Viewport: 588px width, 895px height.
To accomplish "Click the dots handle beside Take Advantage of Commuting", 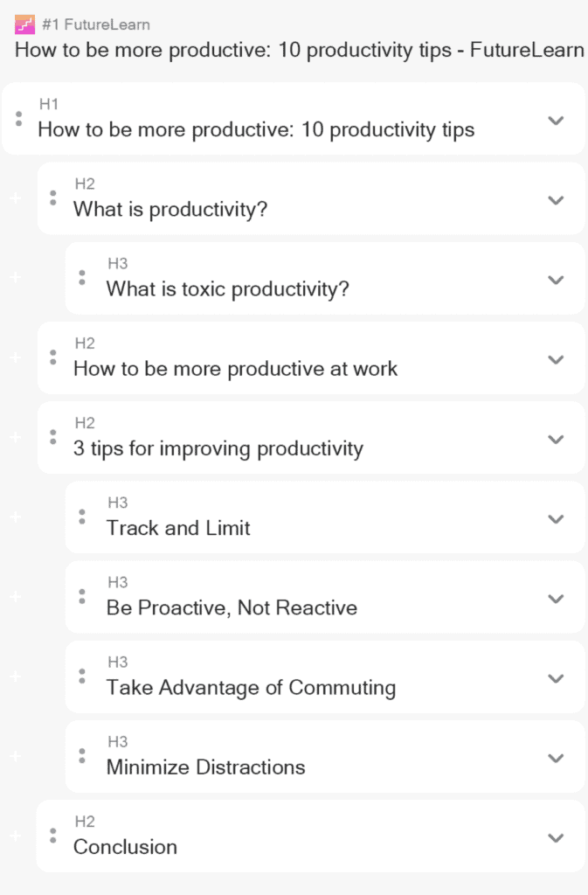I will 82,677.
